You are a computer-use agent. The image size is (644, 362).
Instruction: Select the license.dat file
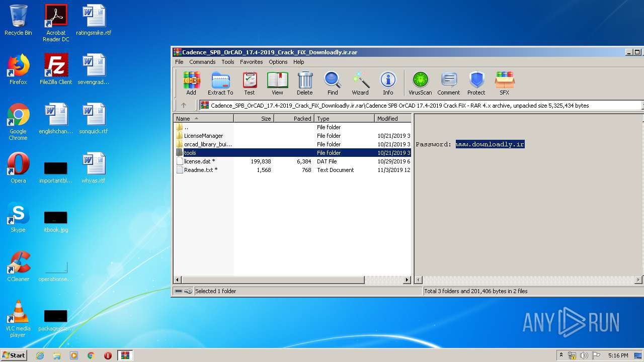click(292, 161)
